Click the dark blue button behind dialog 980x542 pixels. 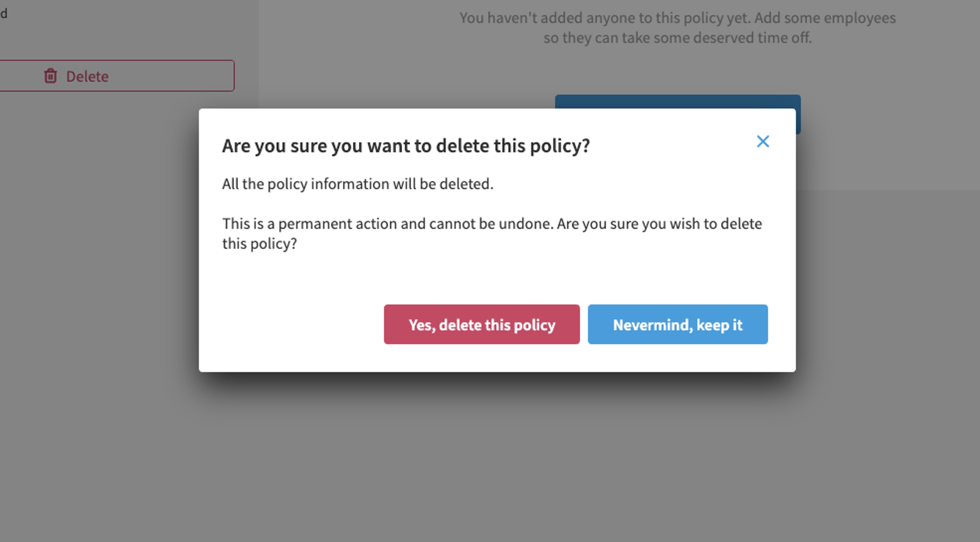click(678, 102)
